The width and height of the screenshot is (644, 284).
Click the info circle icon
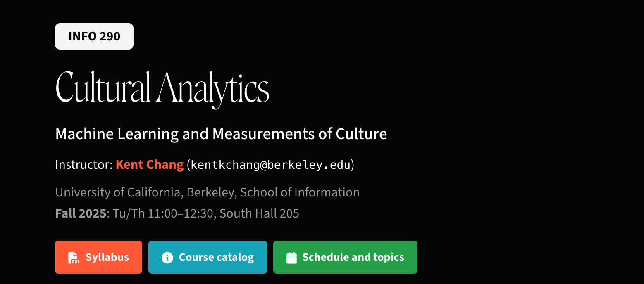(167, 258)
